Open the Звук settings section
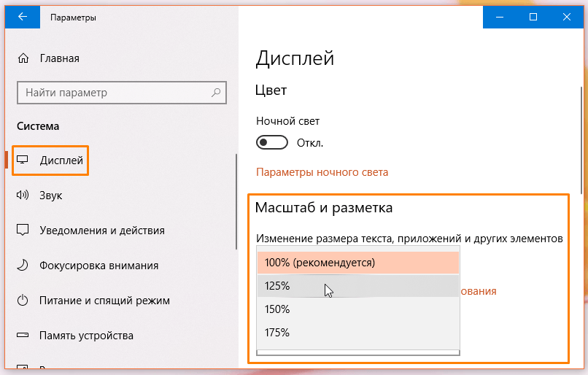Viewport: 588px width, 375px height. point(51,195)
